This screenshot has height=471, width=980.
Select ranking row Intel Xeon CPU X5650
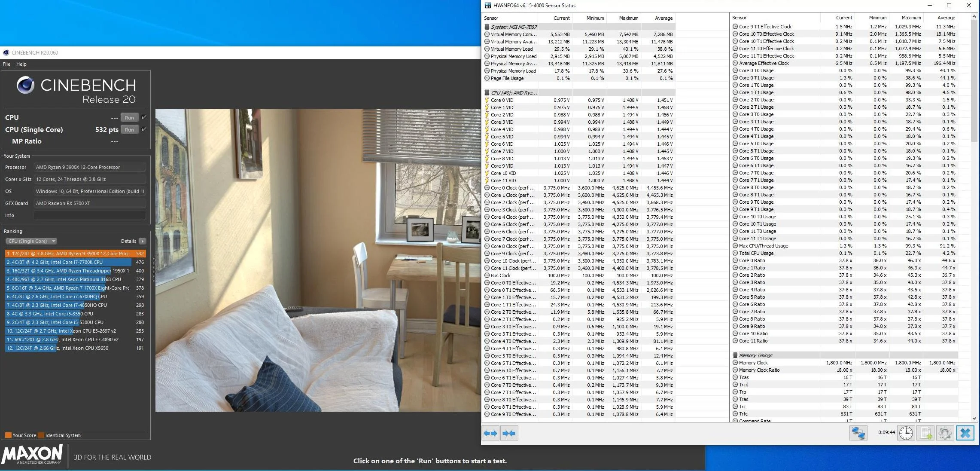point(76,348)
